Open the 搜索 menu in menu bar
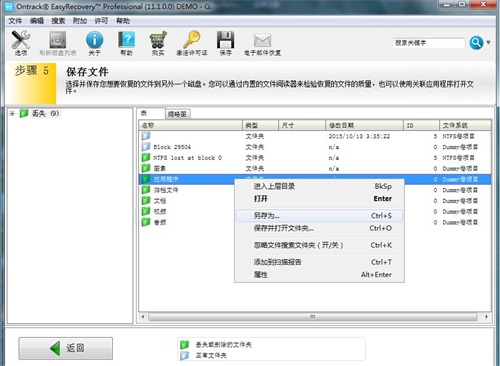The width and height of the screenshot is (500, 366). [58, 21]
